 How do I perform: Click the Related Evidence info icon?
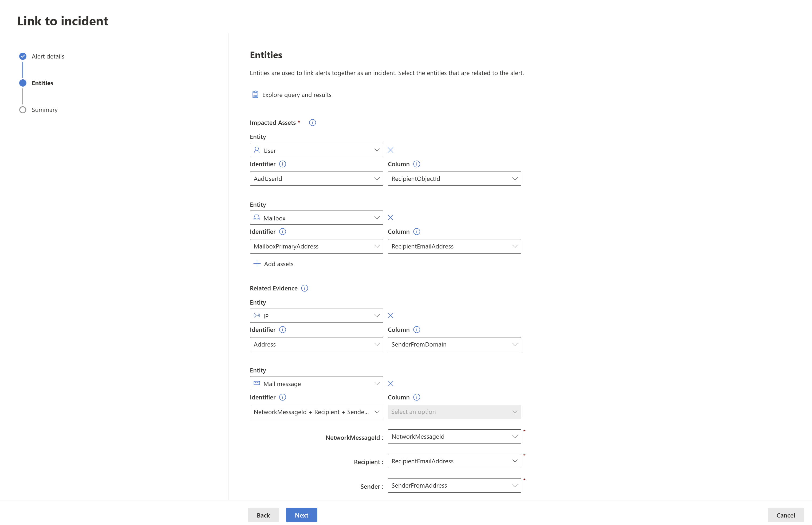point(305,288)
